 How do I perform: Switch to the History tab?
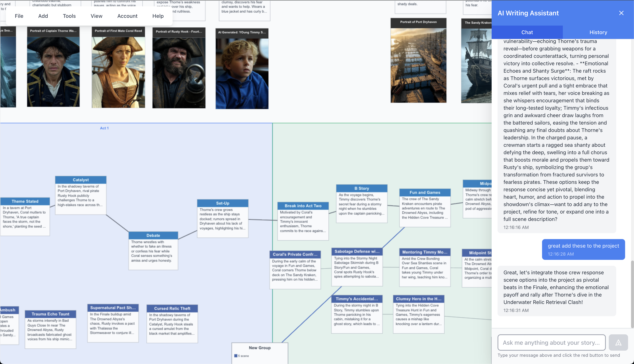point(598,32)
